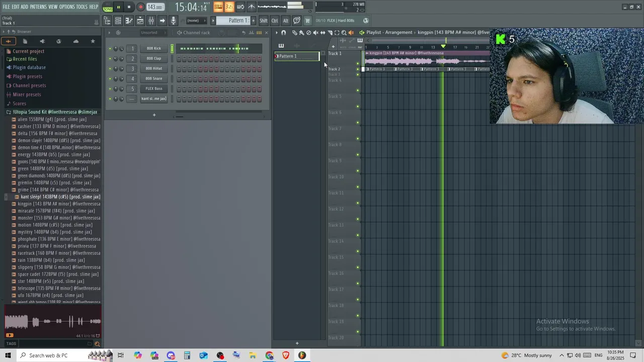The image size is (644, 362).
Task: Expand Current project in browser
Action: (28, 51)
